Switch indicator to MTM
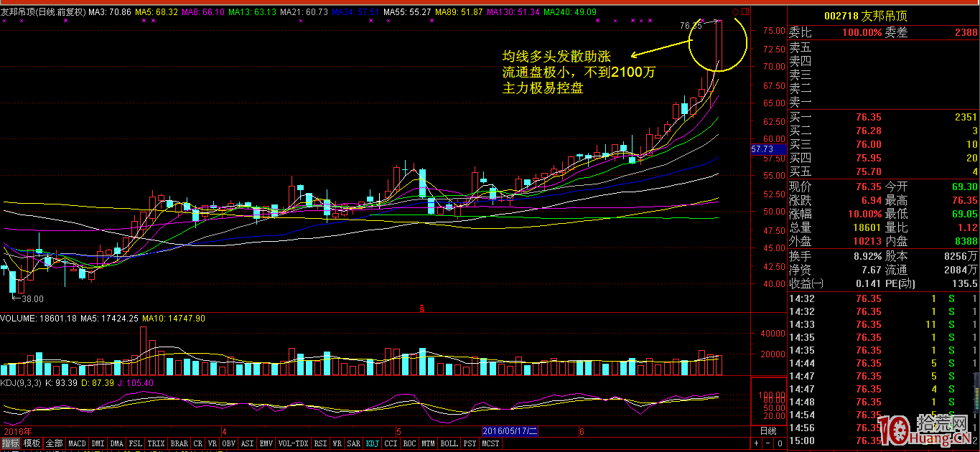The image size is (980, 452). [x=429, y=443]
